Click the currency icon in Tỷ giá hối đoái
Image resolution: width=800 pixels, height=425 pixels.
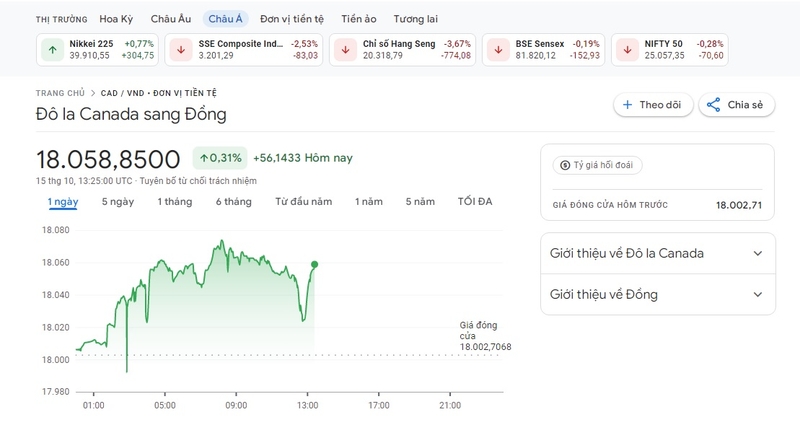[565, 165]
